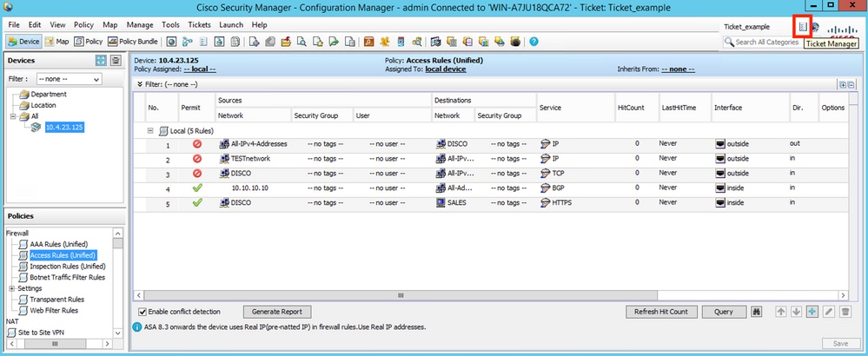Click the page with green arrow toolbar icon
868x356 pixels.
click(334, 42)
